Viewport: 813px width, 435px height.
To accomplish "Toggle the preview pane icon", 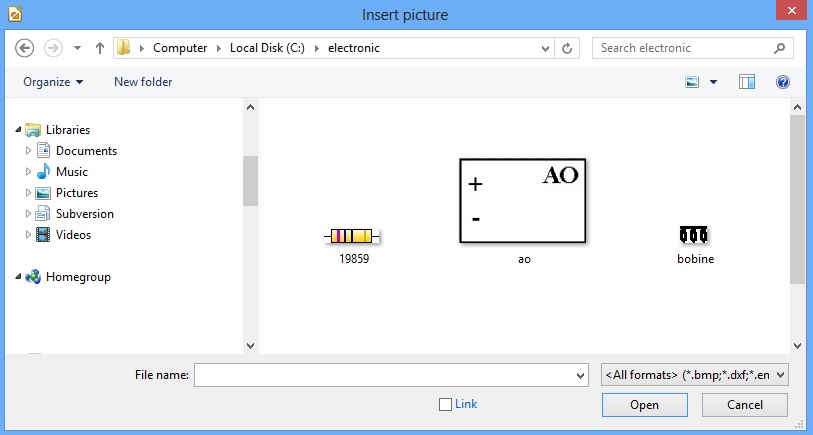I will 747,82.
